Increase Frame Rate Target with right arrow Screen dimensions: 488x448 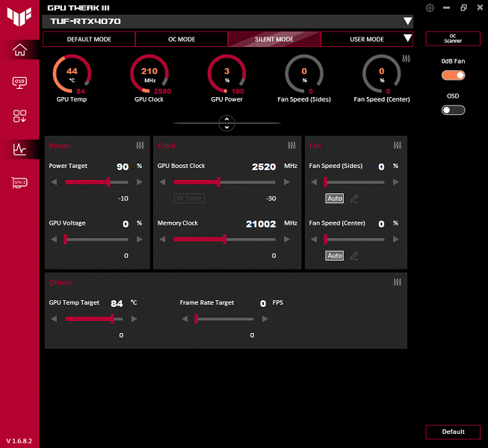265,319
